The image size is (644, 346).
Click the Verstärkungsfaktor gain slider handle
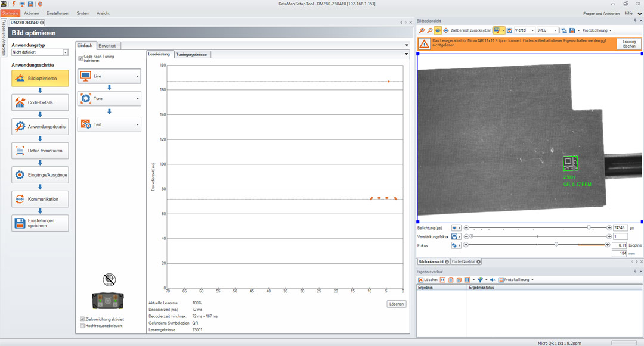point(472,236)
